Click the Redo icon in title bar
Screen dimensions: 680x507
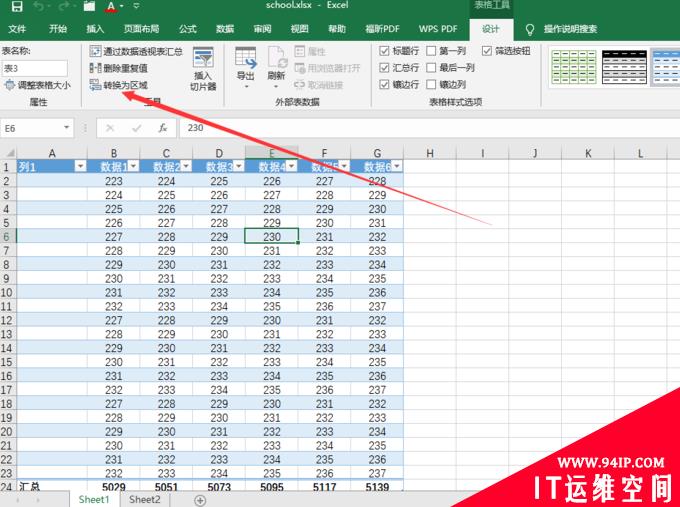64,6
